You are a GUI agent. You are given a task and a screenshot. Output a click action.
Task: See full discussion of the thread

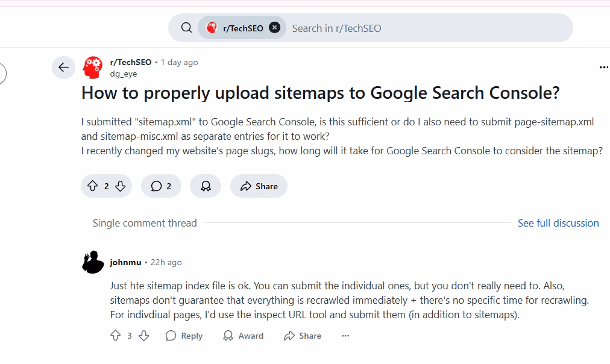[558, 223]
